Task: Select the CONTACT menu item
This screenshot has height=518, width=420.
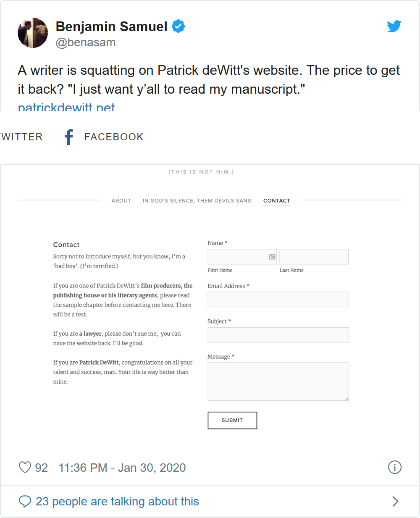Action: [277, 201]
